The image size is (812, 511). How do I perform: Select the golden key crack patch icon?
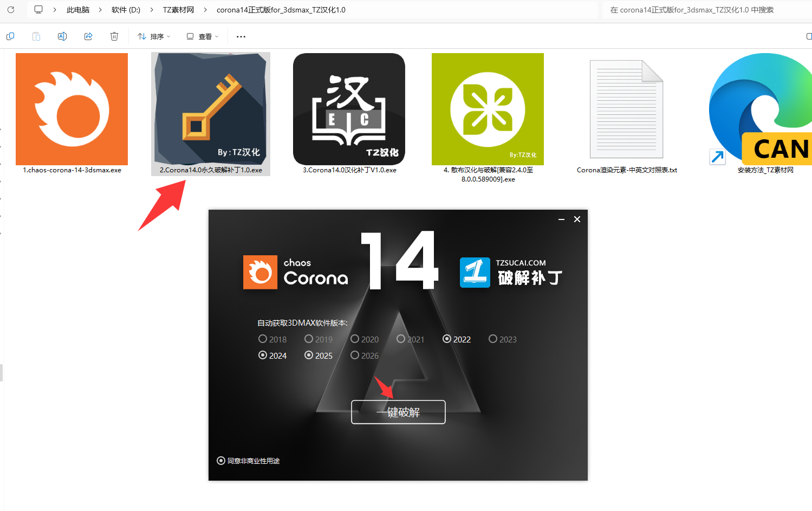point(211,109)
